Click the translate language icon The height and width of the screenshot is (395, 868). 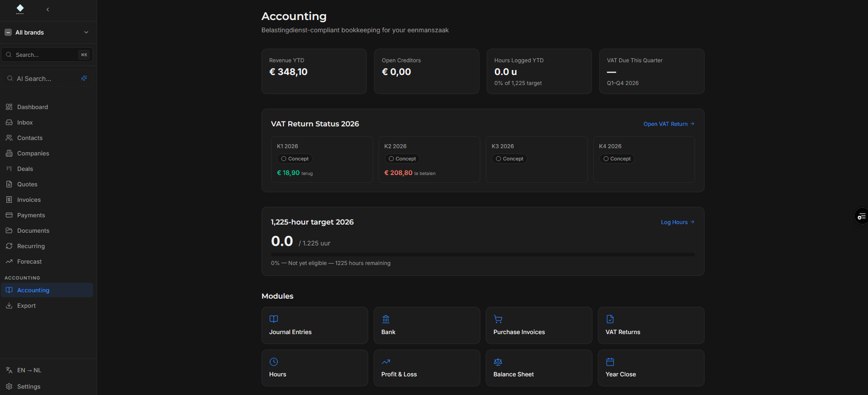[9, 370]
